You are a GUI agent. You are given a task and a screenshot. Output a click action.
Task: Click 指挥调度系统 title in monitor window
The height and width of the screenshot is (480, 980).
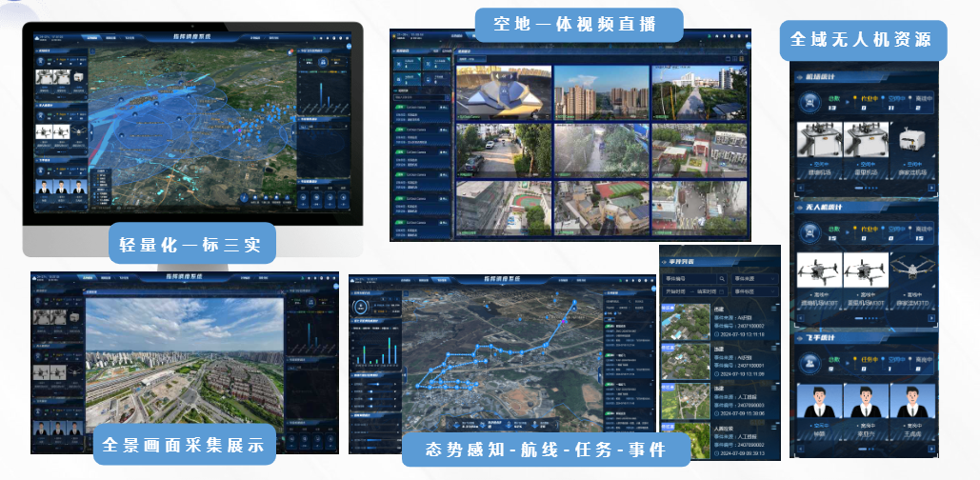pyautogui.click(x=191, y=37)
